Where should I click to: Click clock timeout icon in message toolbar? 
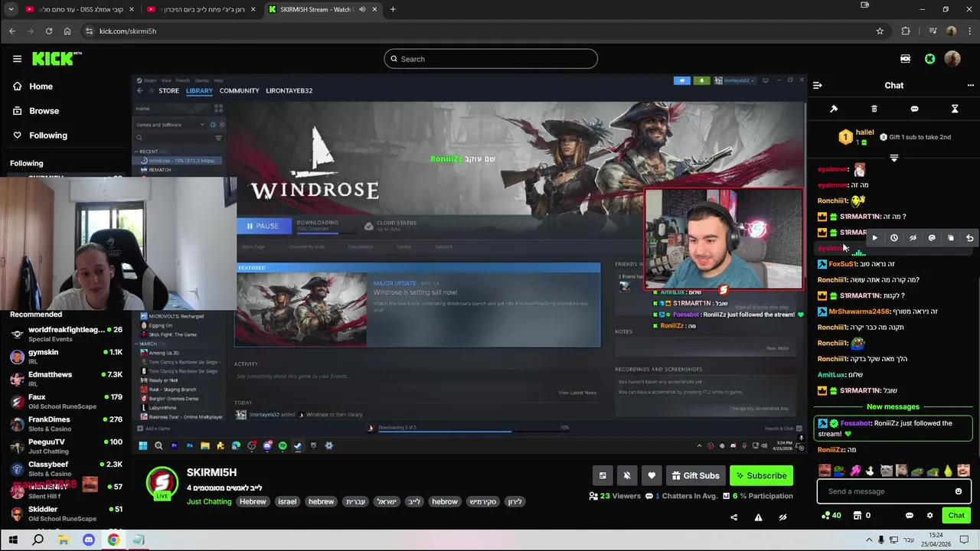click(893, 238)
